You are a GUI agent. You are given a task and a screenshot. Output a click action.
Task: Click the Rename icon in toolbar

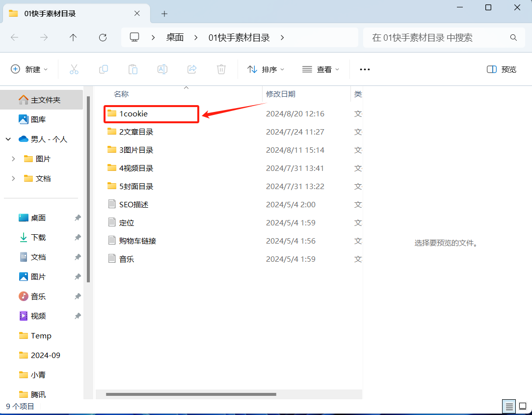(x=162, y=69)
